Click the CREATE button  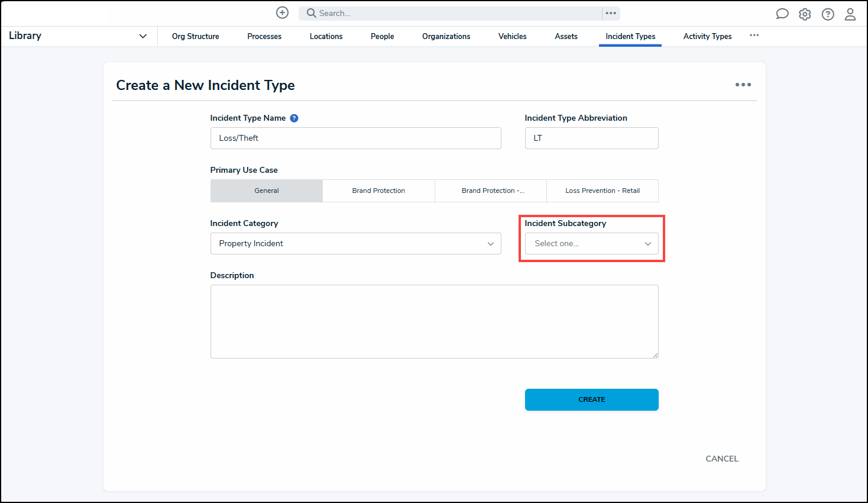[x=591, y=399]
